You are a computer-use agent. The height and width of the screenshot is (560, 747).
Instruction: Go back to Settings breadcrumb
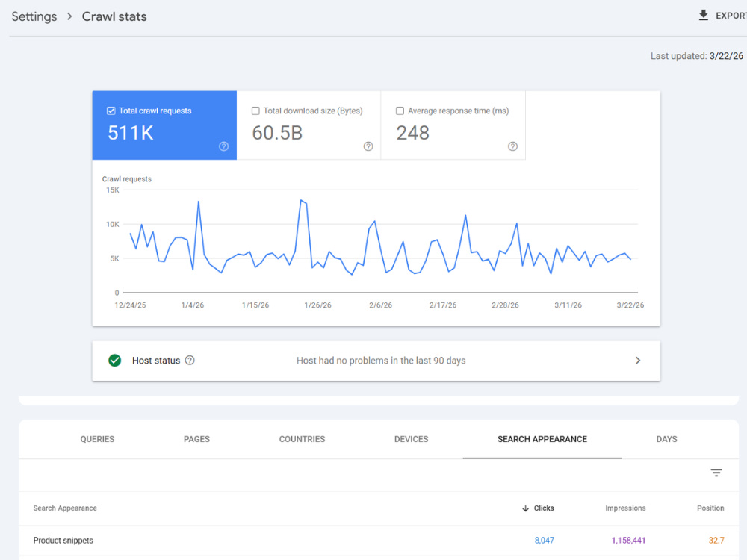coord(34,16)
